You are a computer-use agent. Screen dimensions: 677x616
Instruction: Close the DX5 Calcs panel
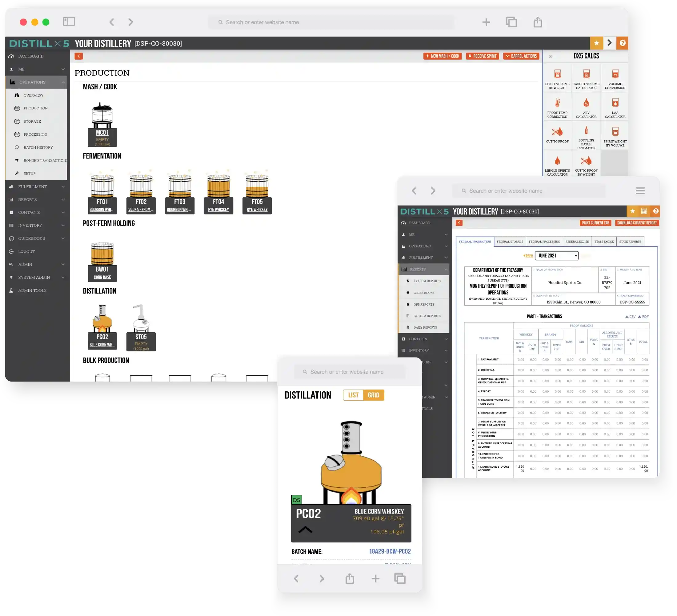[x=551, y=56]
